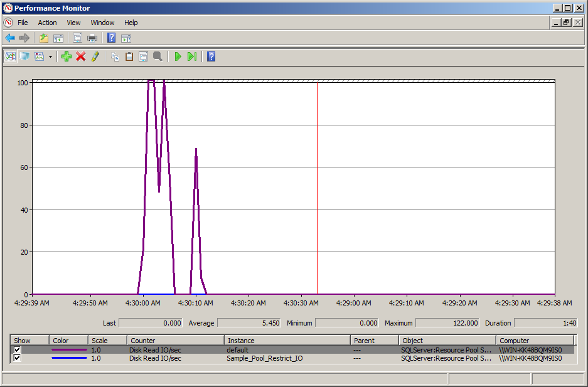Delete selected counter with red X icon
Viewport: 588px width, 387px height.
81,56
